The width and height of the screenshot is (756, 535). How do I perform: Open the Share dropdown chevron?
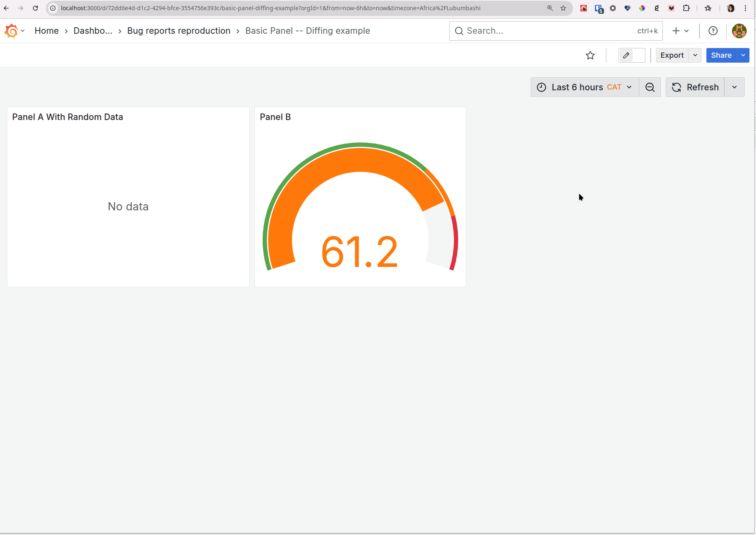click(743, 55)
